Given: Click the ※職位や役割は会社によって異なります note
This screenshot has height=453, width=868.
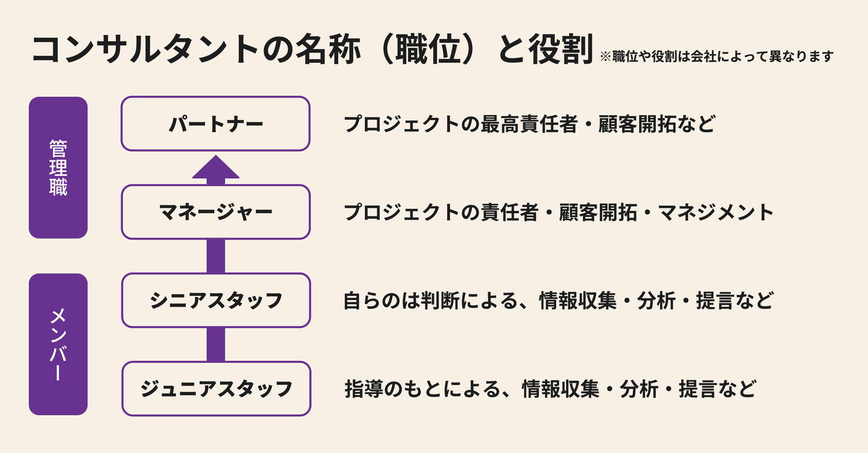Looking at the screenshot, I should point(717,57).
